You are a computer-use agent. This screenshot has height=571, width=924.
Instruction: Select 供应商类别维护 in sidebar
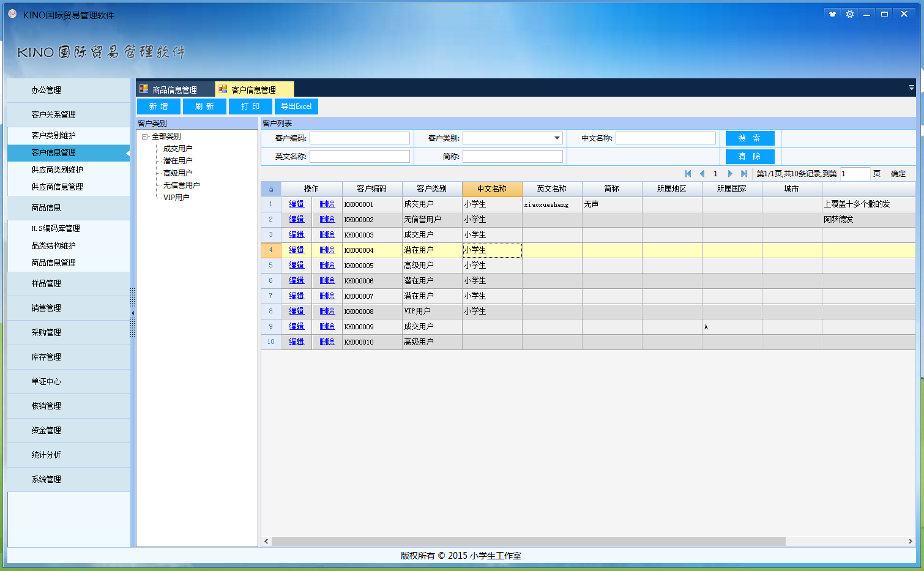[x=69, y=170]
